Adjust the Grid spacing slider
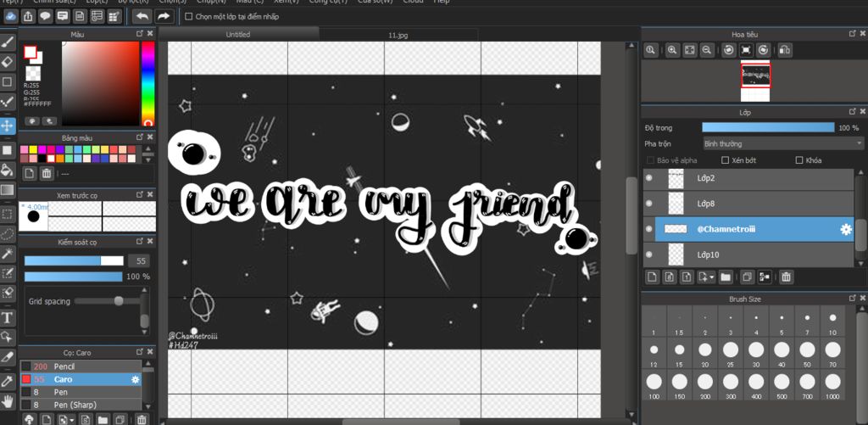868x425 pixels. click(106, 301)
